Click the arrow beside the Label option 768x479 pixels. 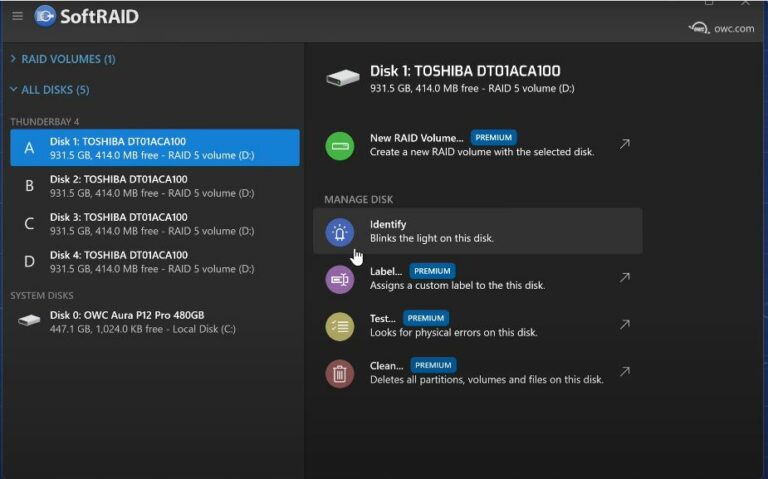click(x=624, y=277)
